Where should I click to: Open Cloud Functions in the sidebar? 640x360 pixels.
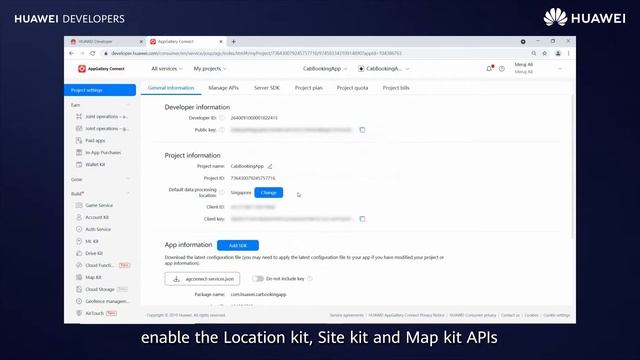tap(102, 265)
